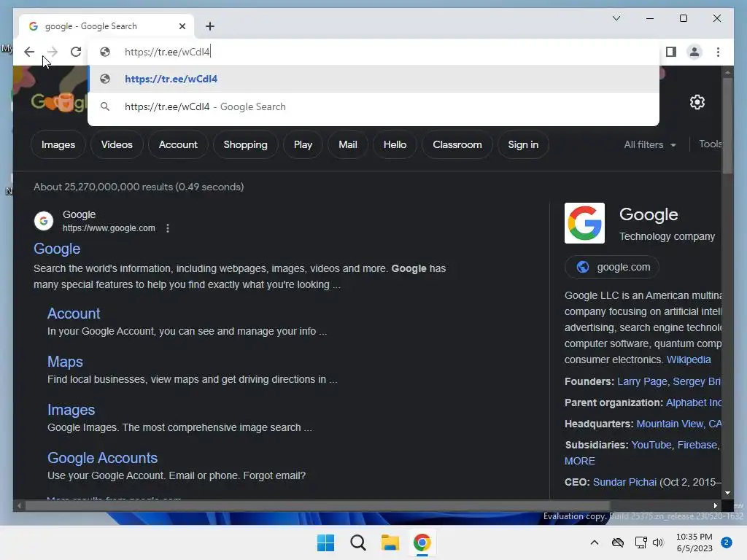Screen dimensions: 747x560
Task: Click the vertical scrollbar up arrow
Action: [x=727, y=72]
